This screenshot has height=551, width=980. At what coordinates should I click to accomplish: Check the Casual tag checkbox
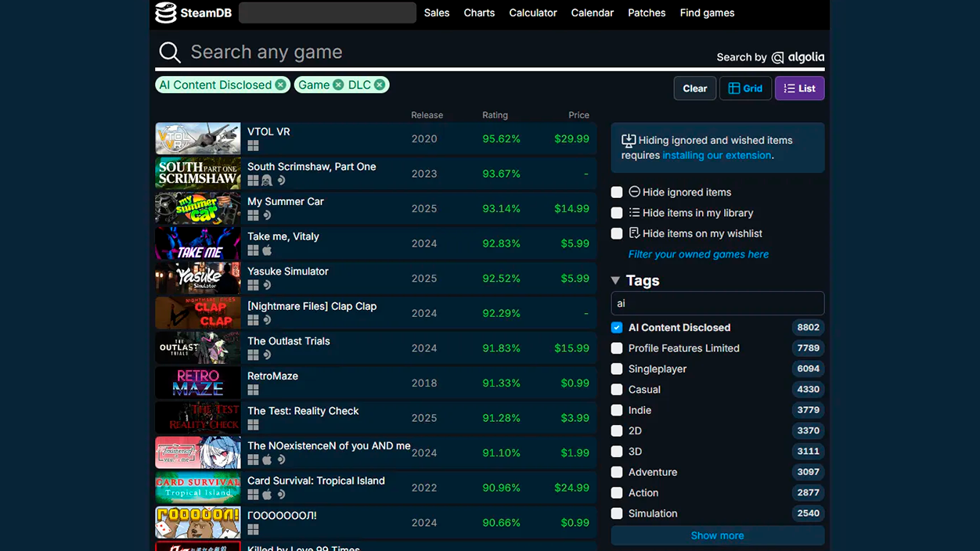(617, 390)
